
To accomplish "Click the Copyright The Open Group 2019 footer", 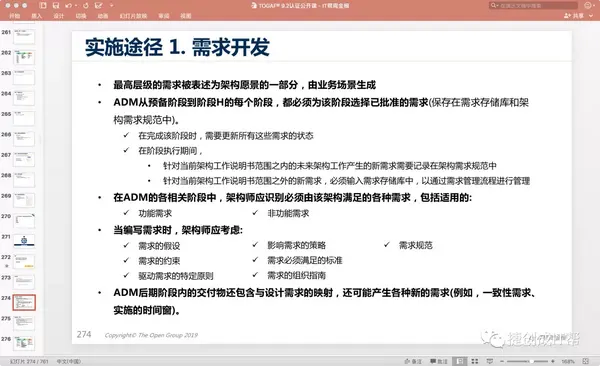I will [x=151, y=335].
